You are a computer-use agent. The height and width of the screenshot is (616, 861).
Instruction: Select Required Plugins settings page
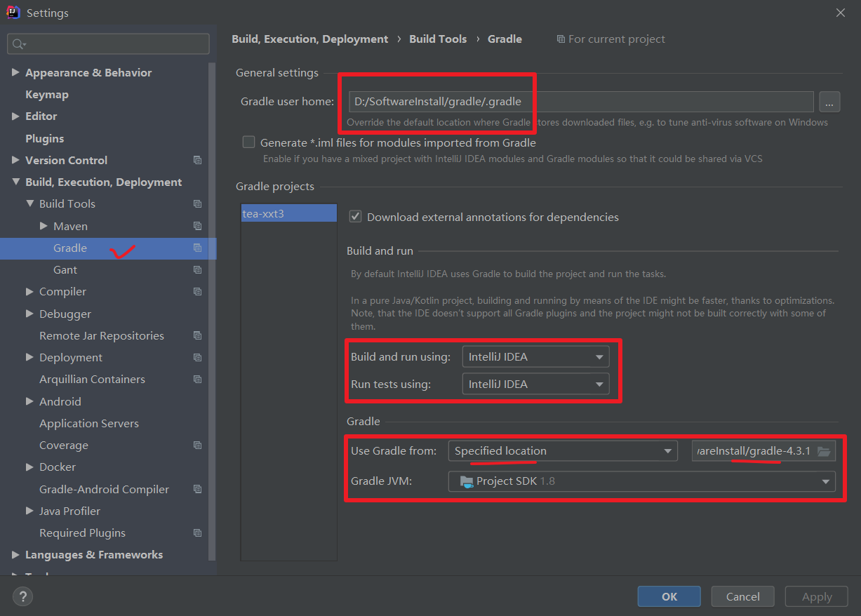pos(82,533)
